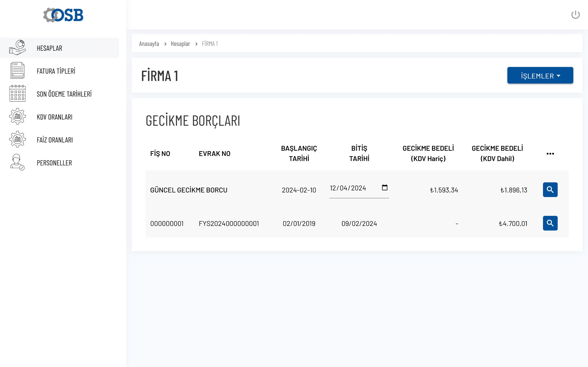Image resolution: width=588 pixels, height=367 pixels.
Task: Open Fatura Tipleri menu item
Action: [56, 71]
